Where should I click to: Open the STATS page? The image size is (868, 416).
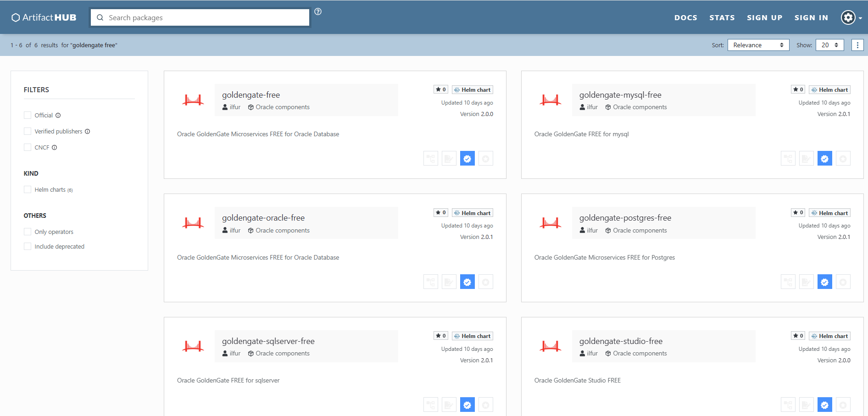[x=722, y=17]
